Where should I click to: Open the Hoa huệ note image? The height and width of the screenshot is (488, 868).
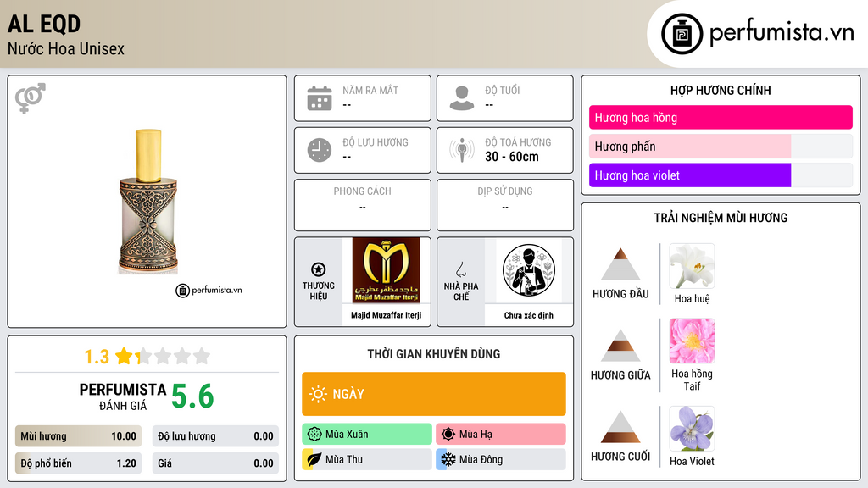tap(692, 266)
